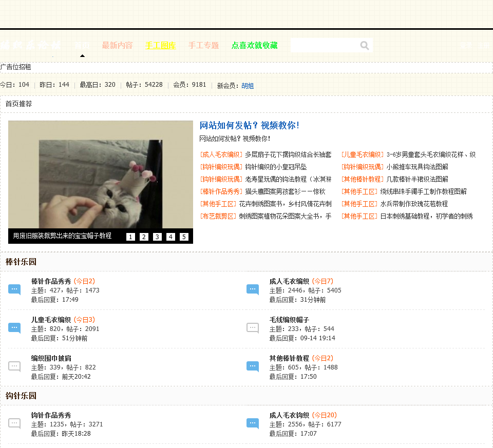Viewport: 493px width, 448px height.
Task: Click blue forum icon for 成人毛衣编织
Action: [253, 289]
